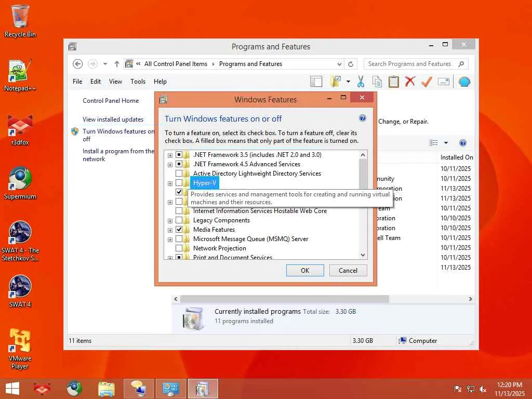Enable the Hyper-V checkbox
Viewport: 532px width, 399px height.
(179, 183)
